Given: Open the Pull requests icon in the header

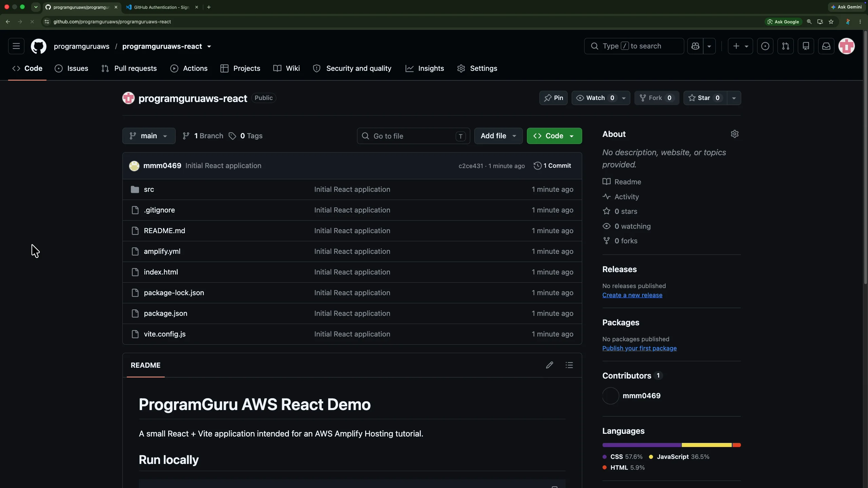Looking at the screenshot, I should pyautogui.click(x=786, y=46).
